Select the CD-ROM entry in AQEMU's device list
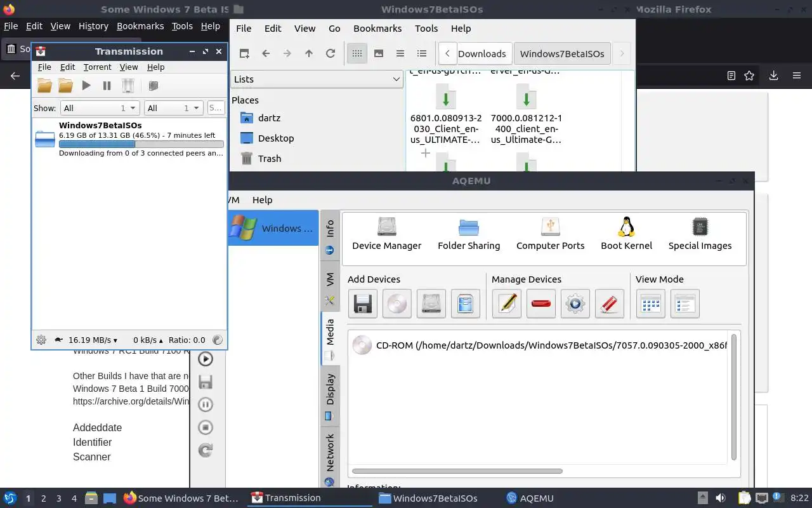Screen dimensions: 812x508 pyautogui.click(x=539, y=345)
